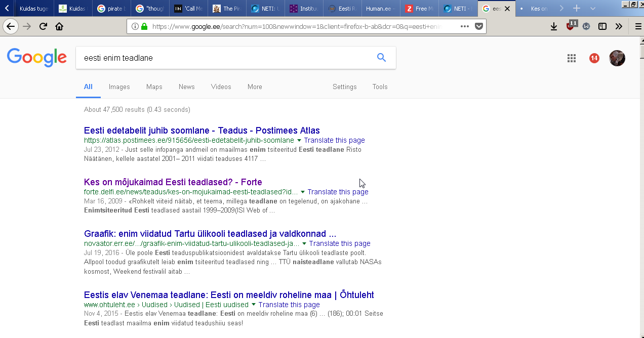This screenshot has height=338, width=644.
Task: Translate the Postimees Atlas result page
Action: click(335, 140)
